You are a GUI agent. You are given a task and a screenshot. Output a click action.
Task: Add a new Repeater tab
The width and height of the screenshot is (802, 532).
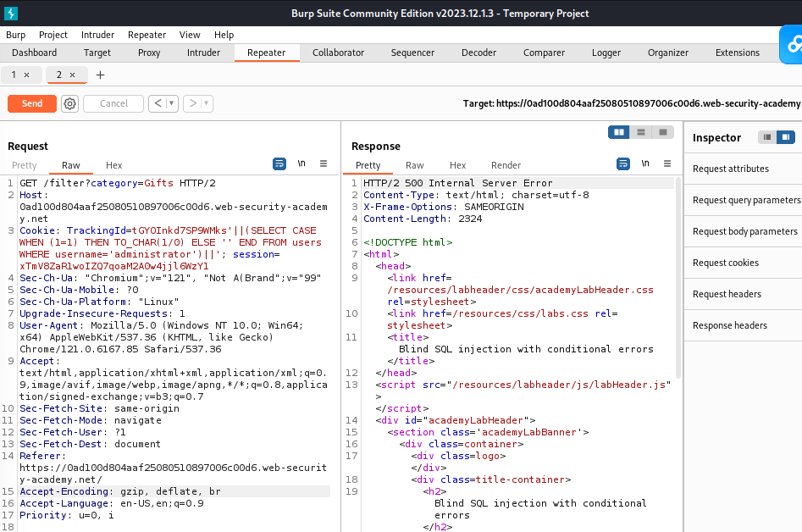(100, 75)
